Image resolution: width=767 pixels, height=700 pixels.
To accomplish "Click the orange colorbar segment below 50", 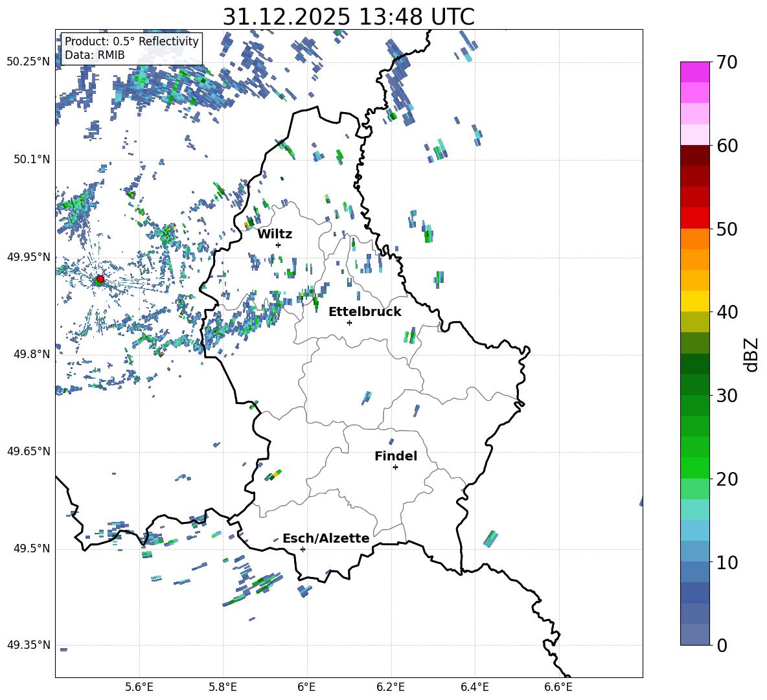I will [695, 239].
